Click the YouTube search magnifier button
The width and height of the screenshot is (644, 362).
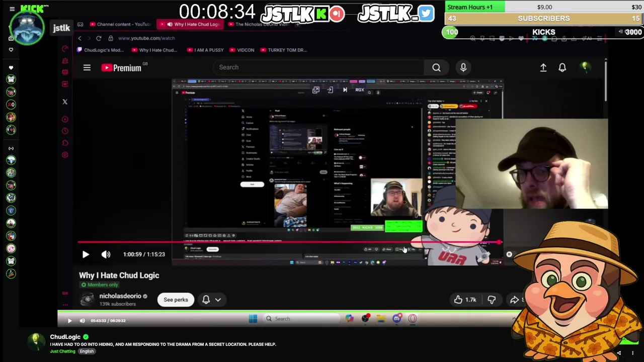(x=436, y=67)
